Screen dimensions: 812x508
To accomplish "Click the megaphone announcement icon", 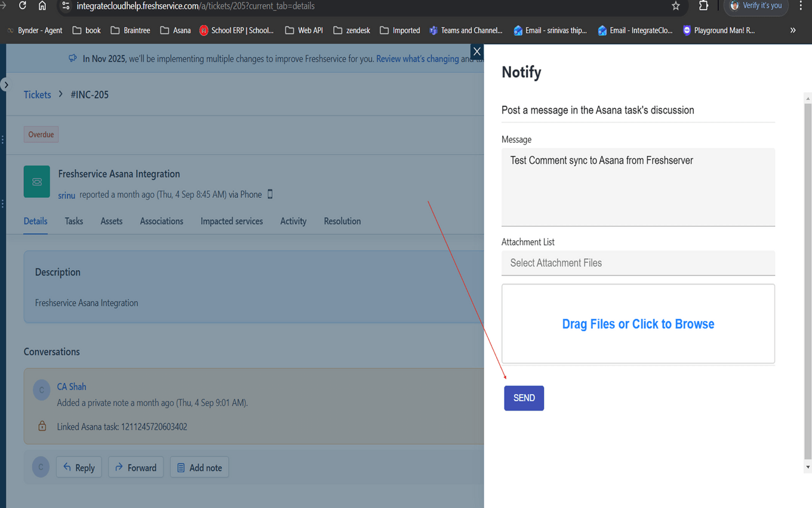I will [x=72, y=58].
